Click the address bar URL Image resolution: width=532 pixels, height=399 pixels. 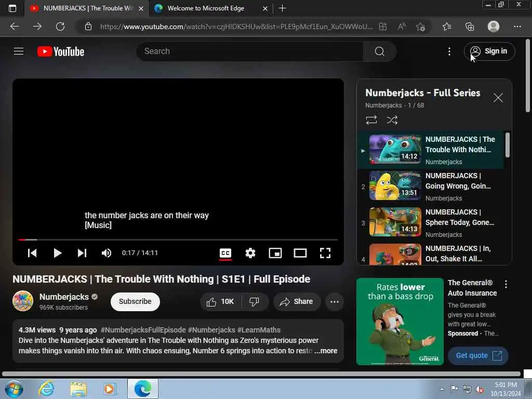point(236,26)
